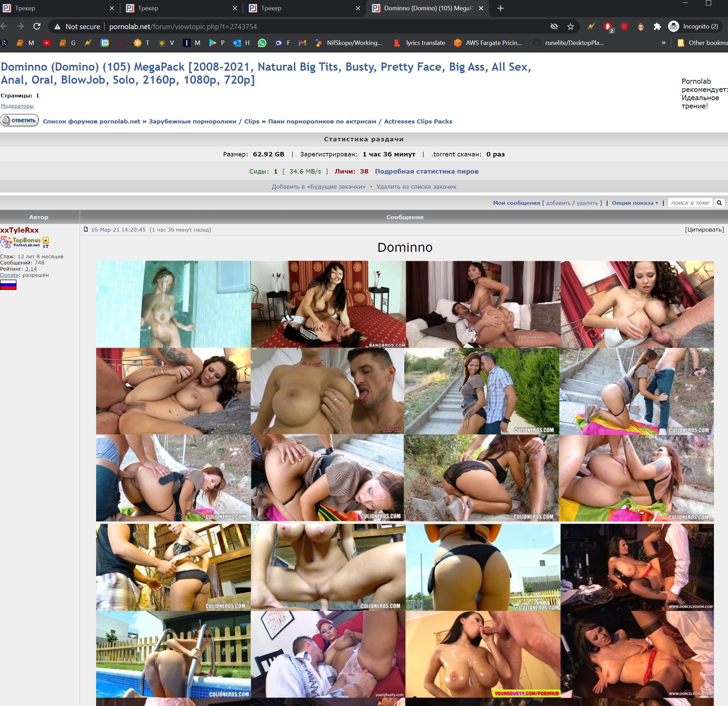Open the Other bookmarks folder
The height and width of the screenshot is (706, 728).
click(702, 43)
